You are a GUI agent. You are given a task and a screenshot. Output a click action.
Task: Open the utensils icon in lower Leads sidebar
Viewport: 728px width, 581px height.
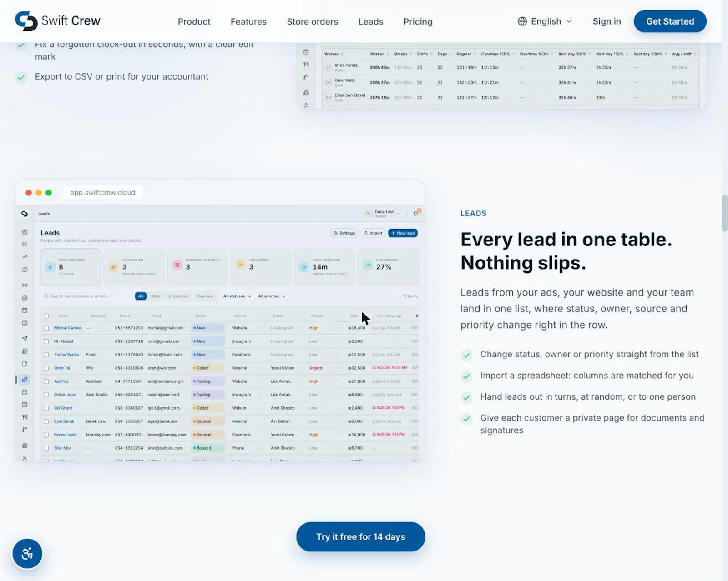[25, 417]
